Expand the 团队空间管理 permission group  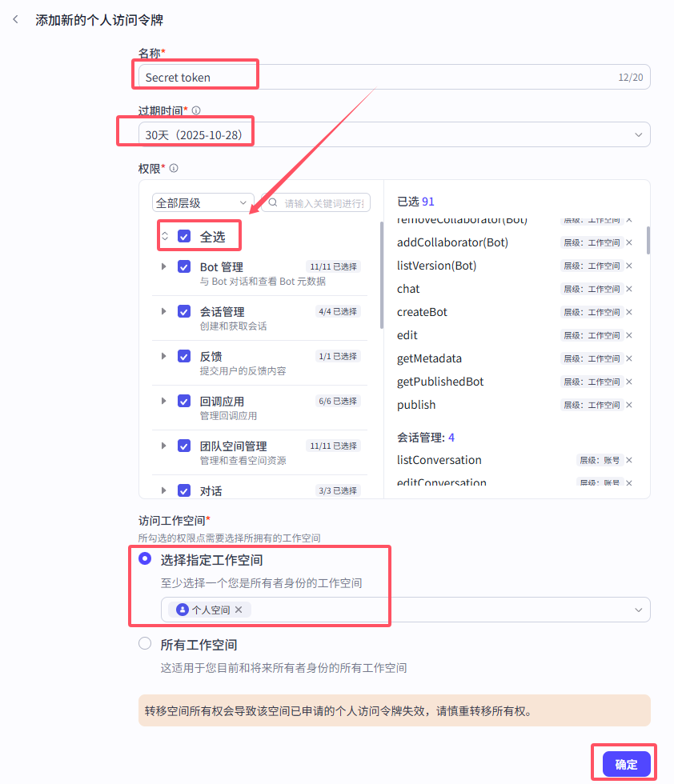(164, 446)
